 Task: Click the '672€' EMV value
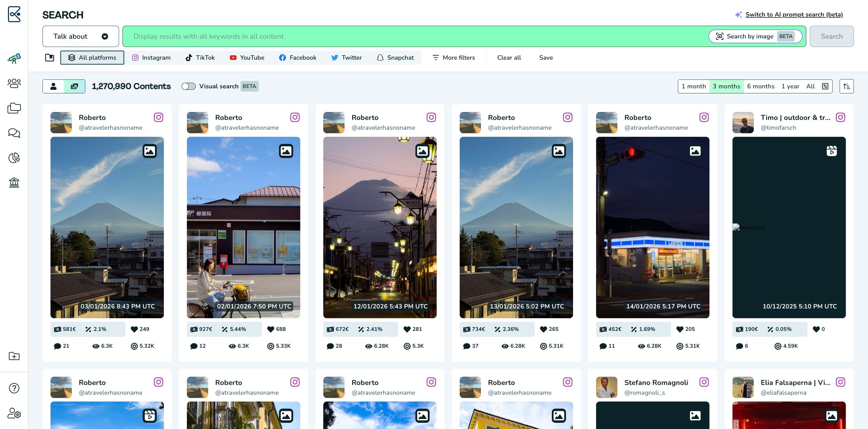[x=342, y=329]
